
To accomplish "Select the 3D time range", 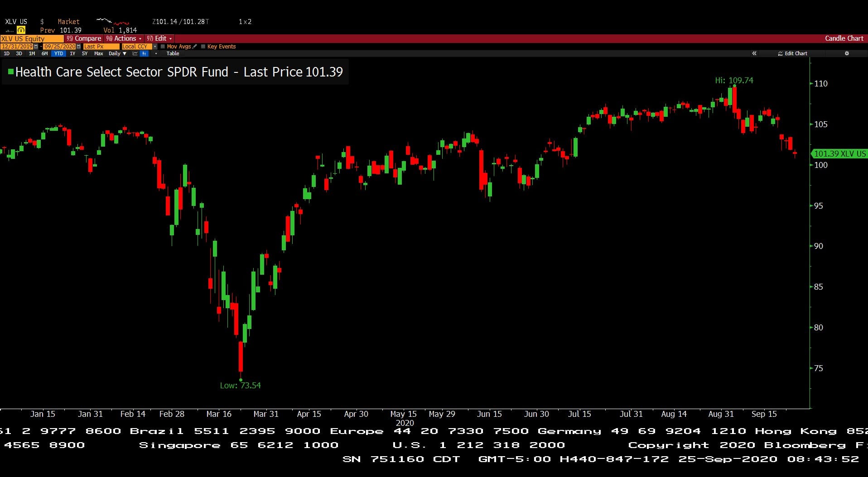I will coord(19,53).
